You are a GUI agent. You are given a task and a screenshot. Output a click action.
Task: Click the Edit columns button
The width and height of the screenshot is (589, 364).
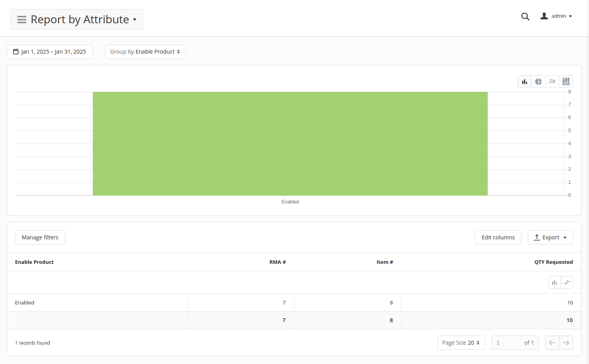pos(498,237)
